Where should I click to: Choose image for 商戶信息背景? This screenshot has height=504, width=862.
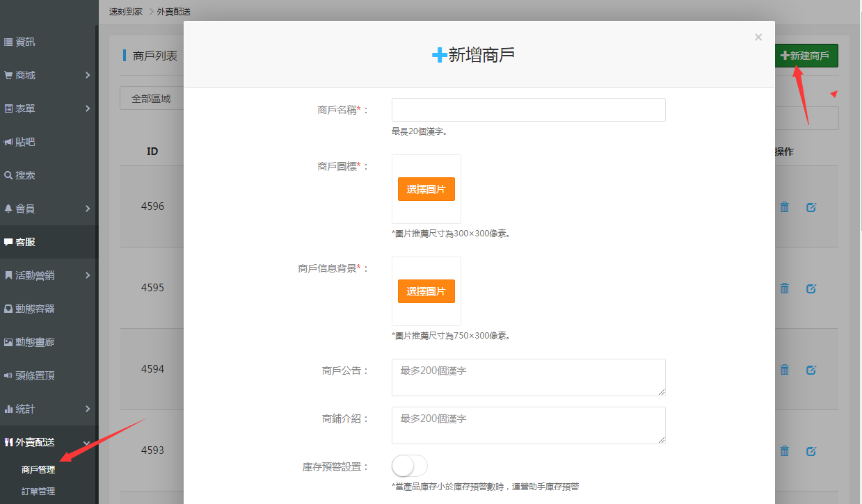click(426, 291)
